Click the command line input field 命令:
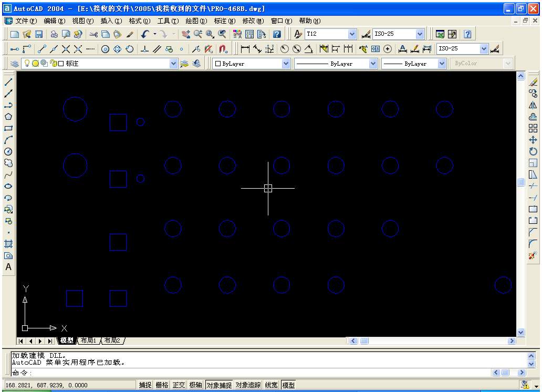Screen dimensions: 542x392 click(x=251, y=373)
